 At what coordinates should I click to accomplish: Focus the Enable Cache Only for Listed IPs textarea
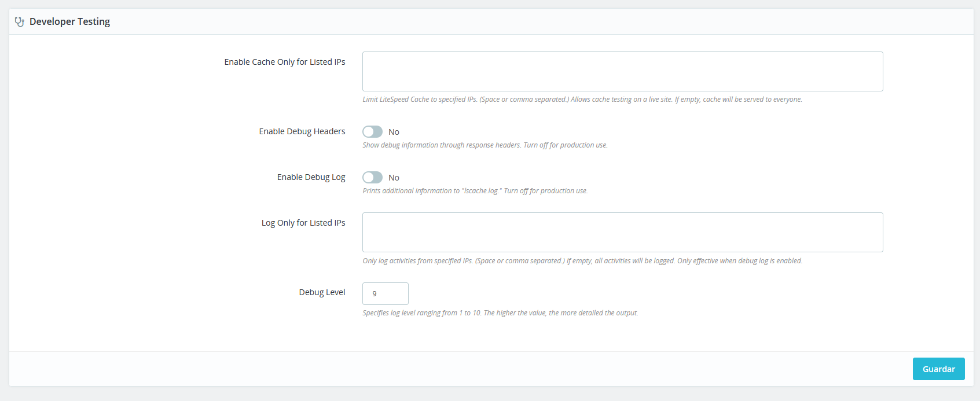(622, 72)
